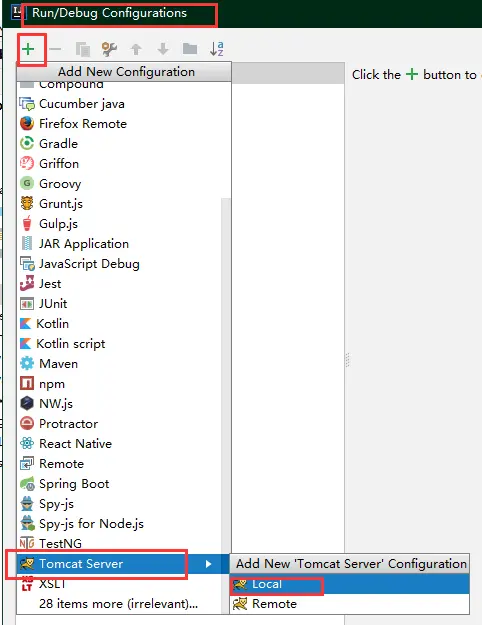The width and height of the screenshot is (482, 625).
Task: Select Cucumber java configuration type
Action: pos(124,104)
